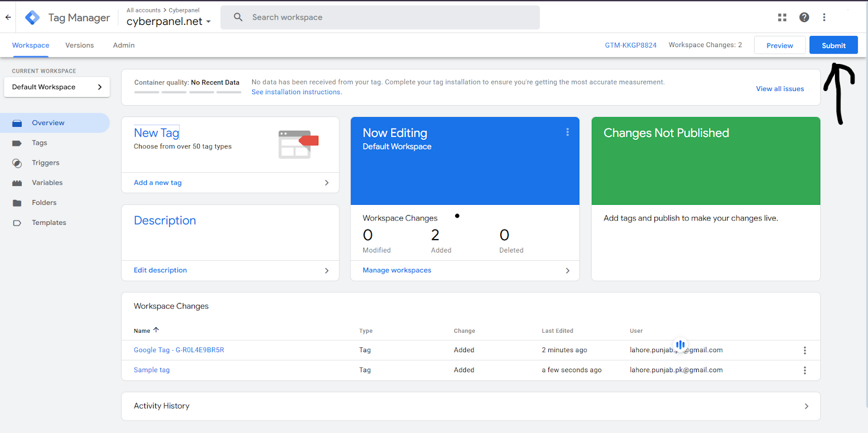
Task: Click the Templates sidebar icon
Action: (17, 223)
